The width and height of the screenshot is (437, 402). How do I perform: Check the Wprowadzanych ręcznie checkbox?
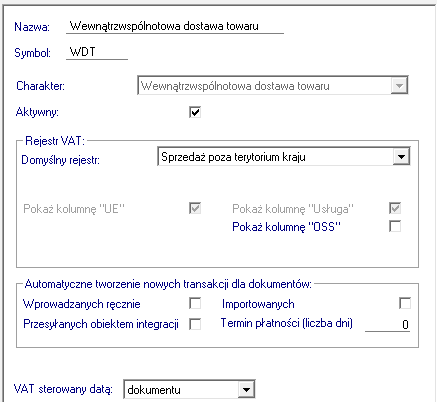click(195, 303)
